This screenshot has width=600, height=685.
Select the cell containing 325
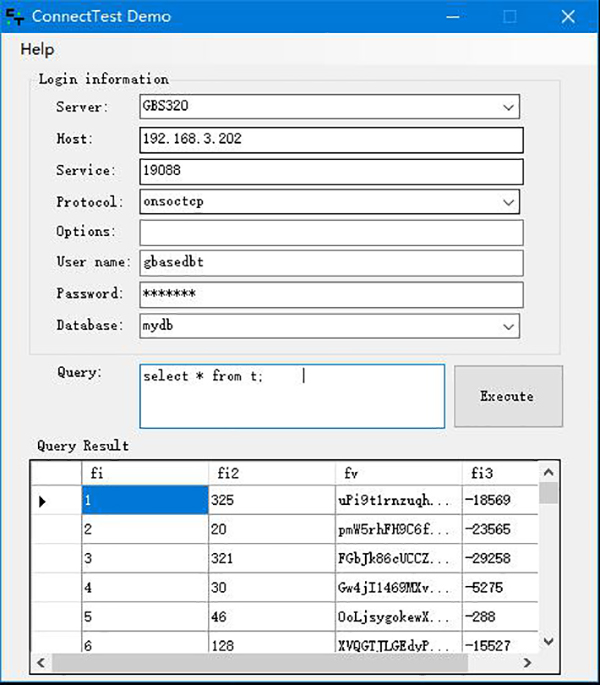click(271, 501)
